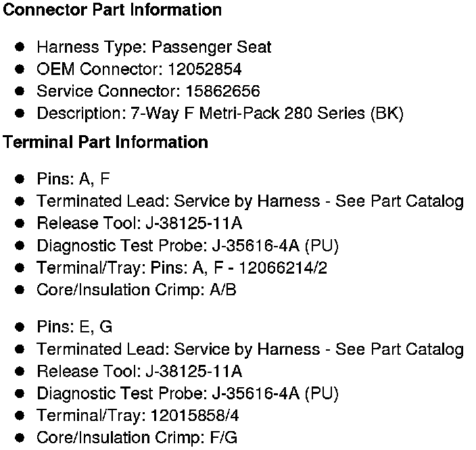Select Release Tool J-38125-11A under Pins E, G
This screenshot has width=476, height=450.
pyautogui.click(x=139, y=371)
